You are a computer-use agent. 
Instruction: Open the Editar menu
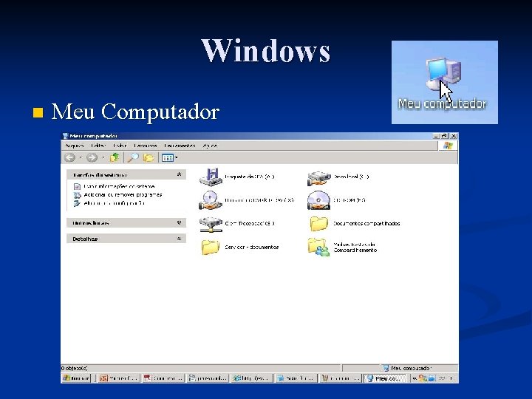click(98, 146)
